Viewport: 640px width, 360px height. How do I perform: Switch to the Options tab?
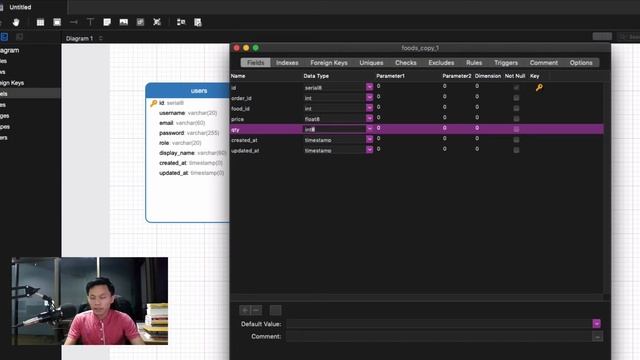581,62
